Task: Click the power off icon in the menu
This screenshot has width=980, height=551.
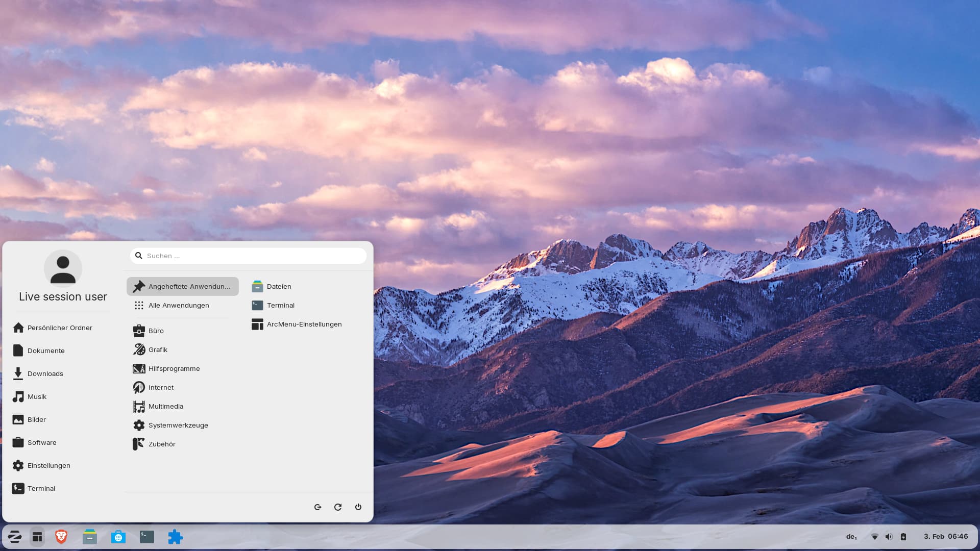Action: click(358, 507)
